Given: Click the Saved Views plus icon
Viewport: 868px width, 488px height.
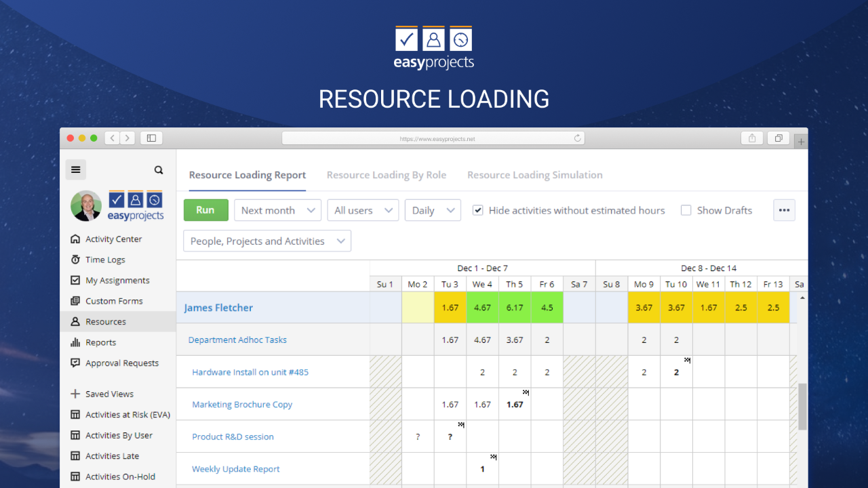Looking at the screenshot, I should tap(75, 394).
